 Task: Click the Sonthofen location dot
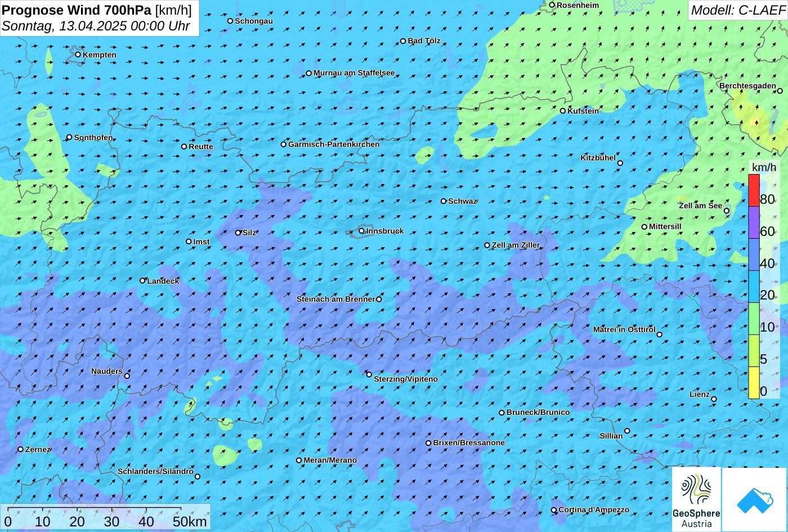[70, 137]
